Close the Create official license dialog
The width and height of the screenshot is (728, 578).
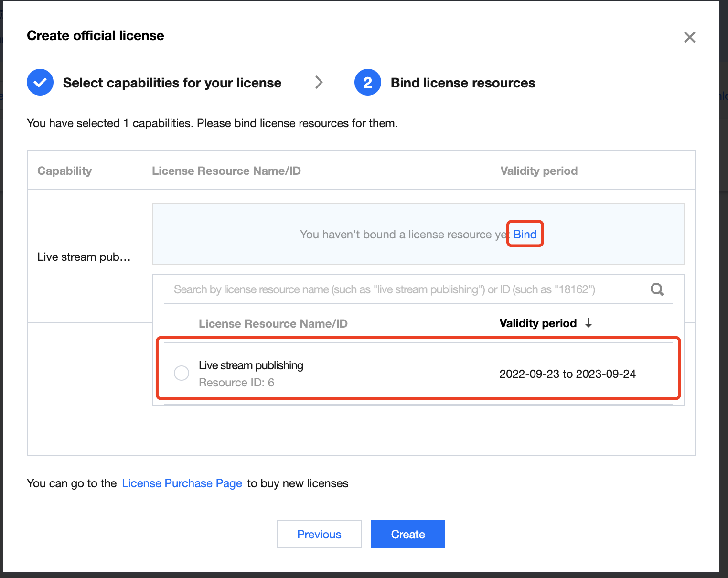pyautogui.click(x=689, y=37)
